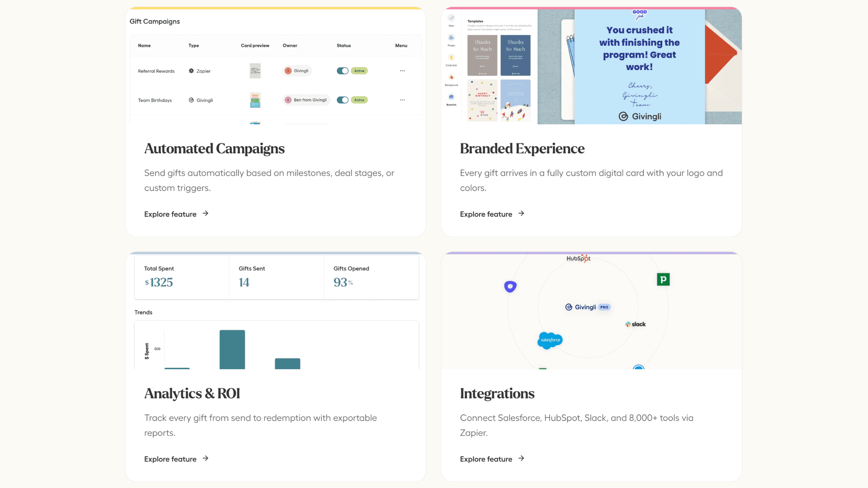The image size is (868, 488).
Task: Toggle off the Team Birthdays campaign
Action: click(x=342, y=100)
